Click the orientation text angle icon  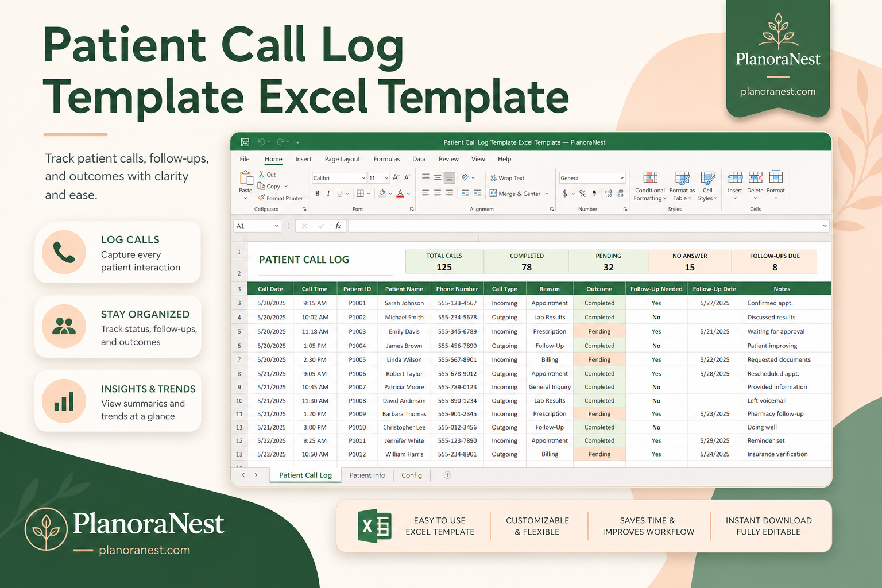[x=466, y=178]
